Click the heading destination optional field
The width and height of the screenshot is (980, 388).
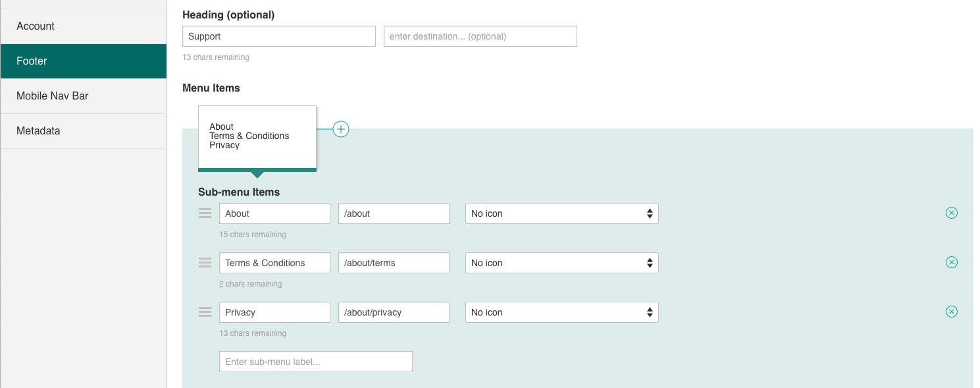480,36
